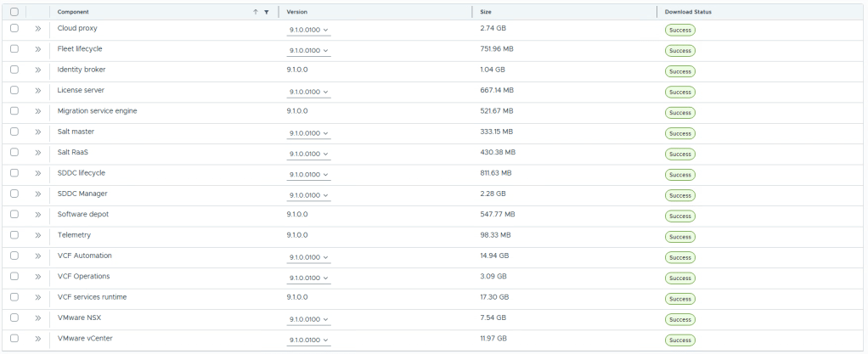
Task: Expand the VMware vCenter row details
Action: [37, 339]
